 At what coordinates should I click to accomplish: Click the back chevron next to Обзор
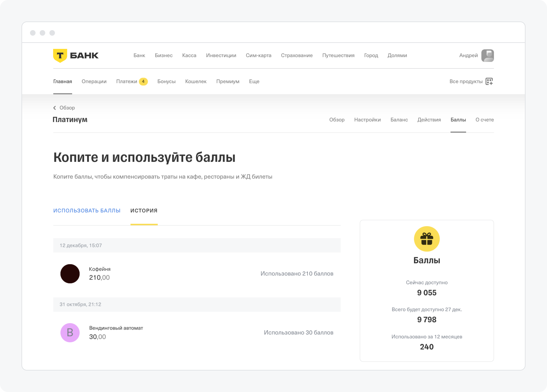[x=55, y=108]
